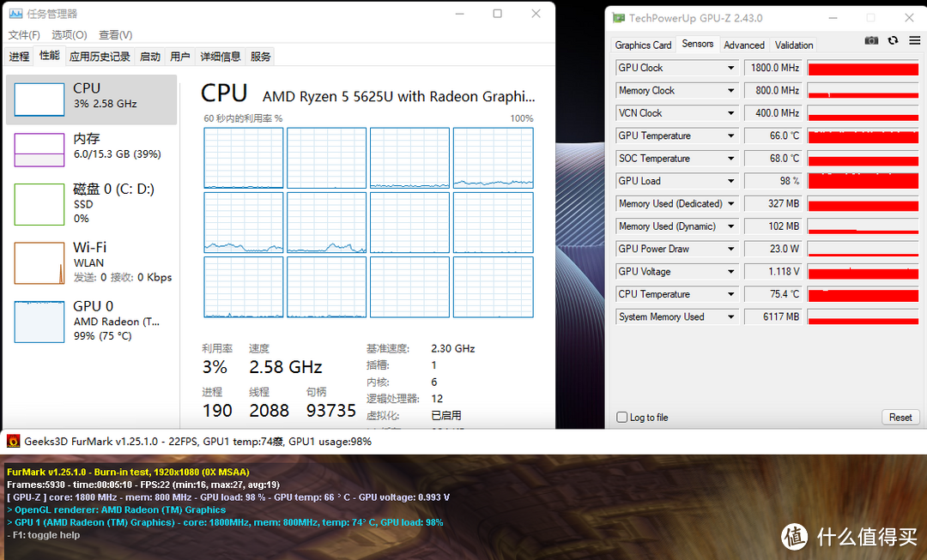Open the SOC Temperature sensor dropdown
The height and width of the screenshot is (560, 927).
coord(730,159)
